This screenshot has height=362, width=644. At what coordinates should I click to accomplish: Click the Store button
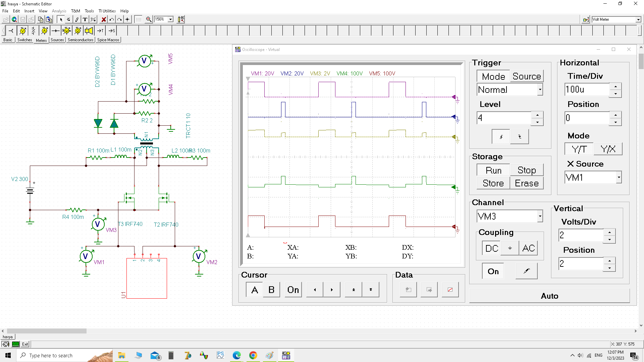click(493, 183)
